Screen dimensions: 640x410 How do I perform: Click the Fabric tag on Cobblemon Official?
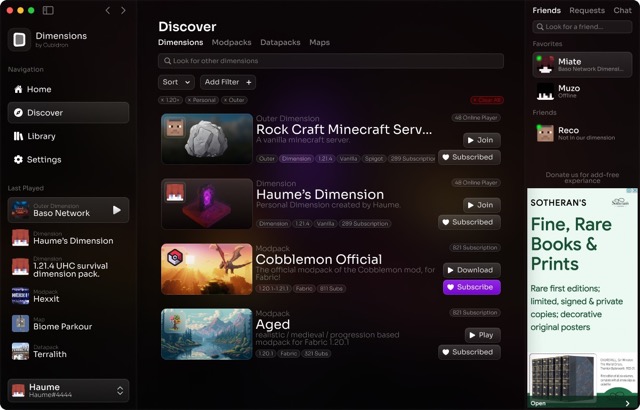click(x=304, y=288)
